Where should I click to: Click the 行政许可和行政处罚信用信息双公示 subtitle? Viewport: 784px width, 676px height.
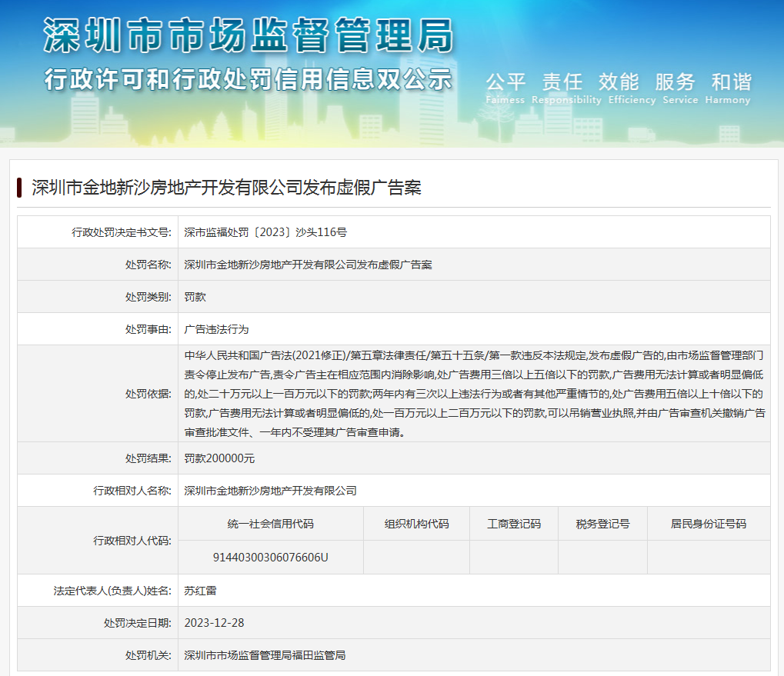tap(248, 79)
